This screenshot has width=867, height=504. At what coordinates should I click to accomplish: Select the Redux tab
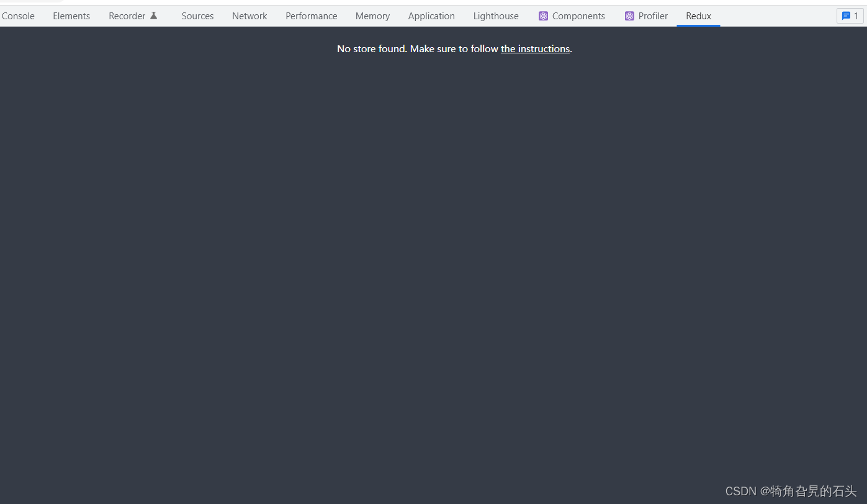pos(698,16)
